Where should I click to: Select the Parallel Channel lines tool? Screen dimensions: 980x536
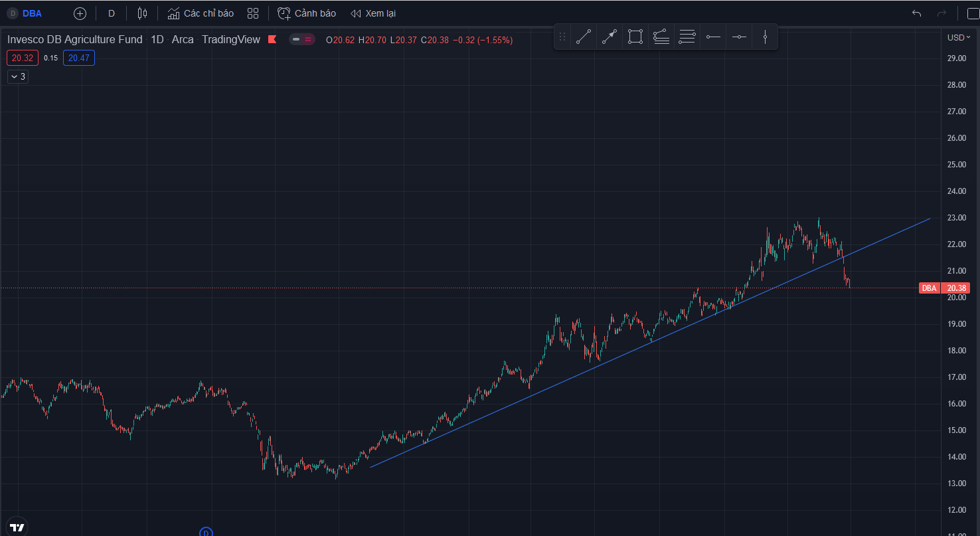(x=687, y=37)
